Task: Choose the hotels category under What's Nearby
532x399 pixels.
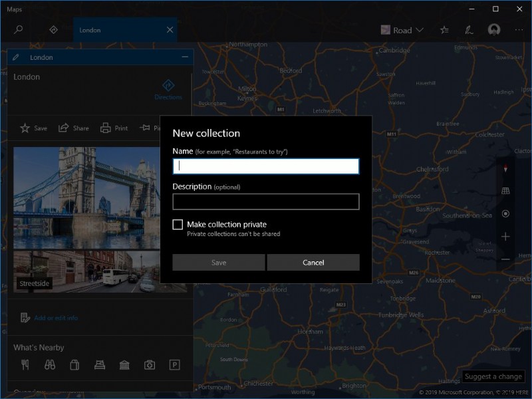Action: coord(98,364)
